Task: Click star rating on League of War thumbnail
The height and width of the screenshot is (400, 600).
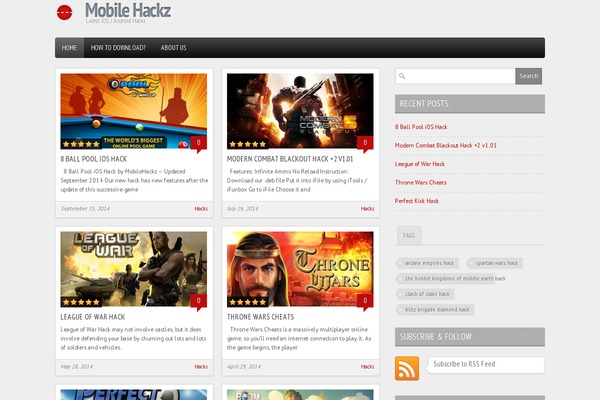Action: click(81, 302)
